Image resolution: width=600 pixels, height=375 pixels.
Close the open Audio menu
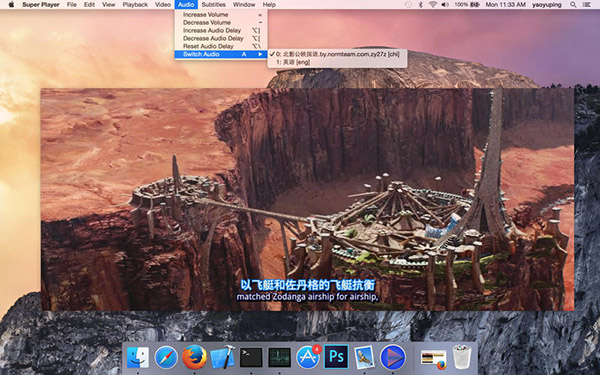point(186,5)
